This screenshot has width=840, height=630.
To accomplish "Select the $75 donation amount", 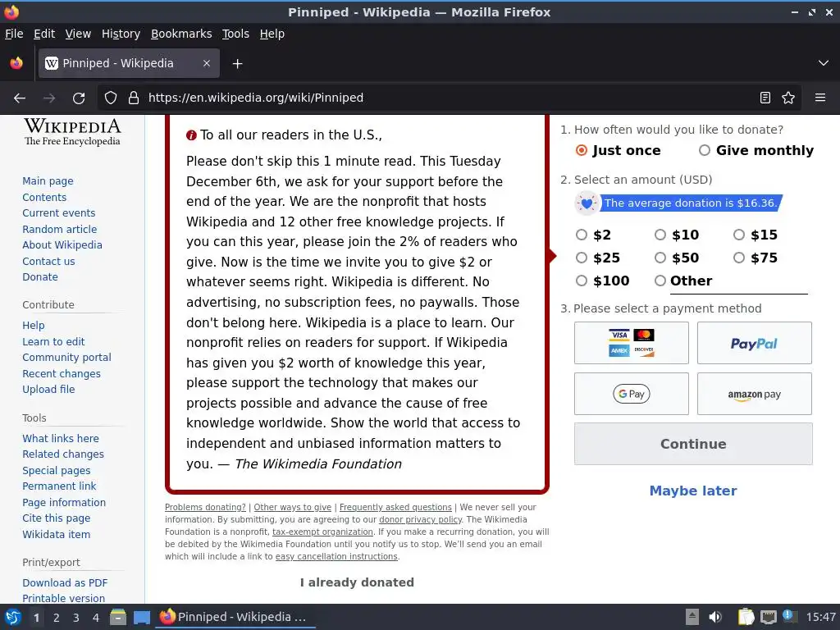I will point(739,258).
